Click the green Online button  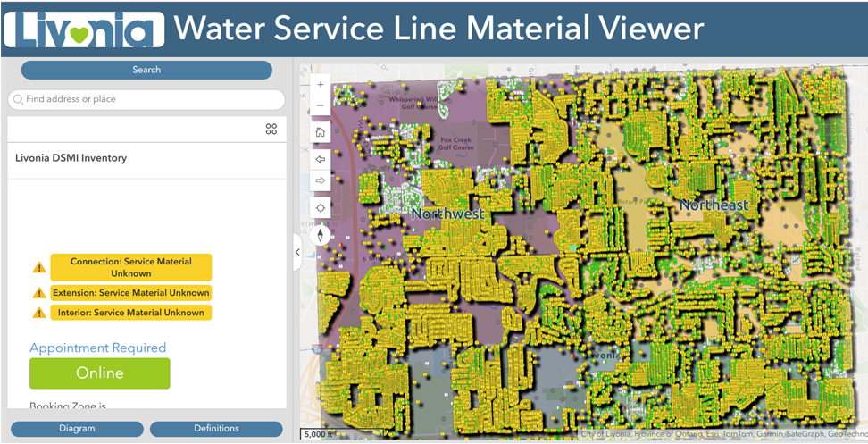[100, 373]
